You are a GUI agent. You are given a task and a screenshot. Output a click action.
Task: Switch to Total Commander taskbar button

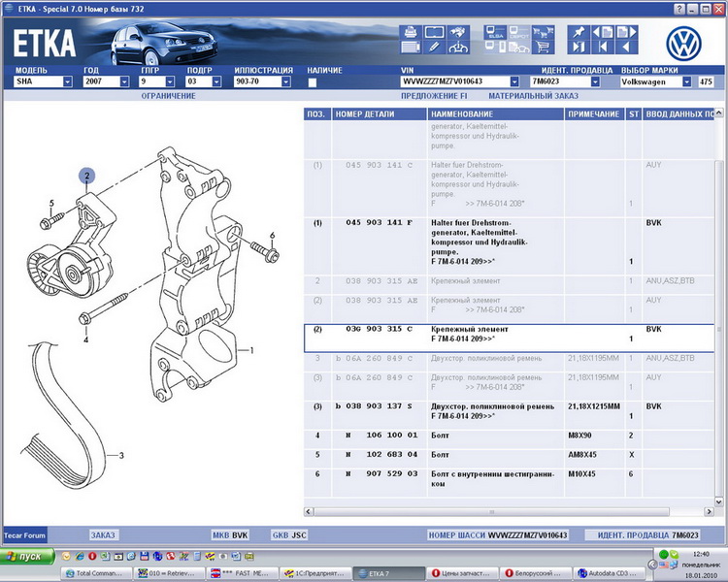tap(96, 573)
